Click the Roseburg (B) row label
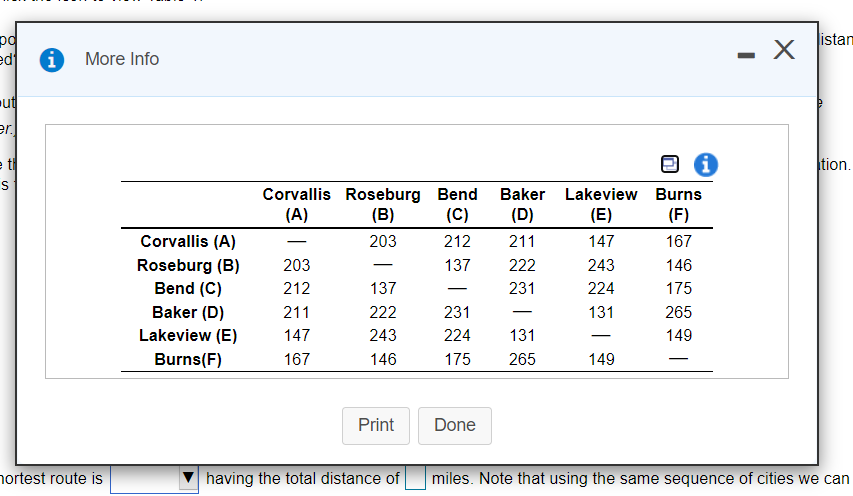The height and width of the screenshot is (496, 853). click(x=188, y=265)
